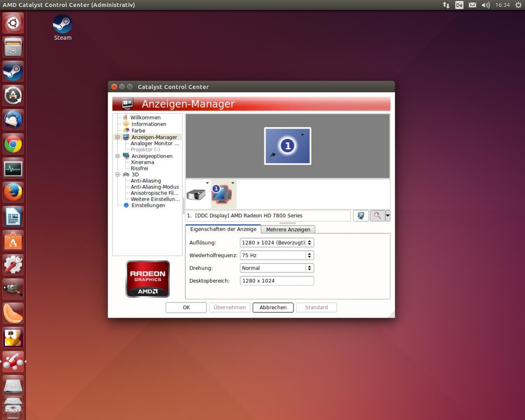Select Weitere Einstellungen tree entry
The height and width of the screenshot is (420, 525).
click(x=155, y=199)
